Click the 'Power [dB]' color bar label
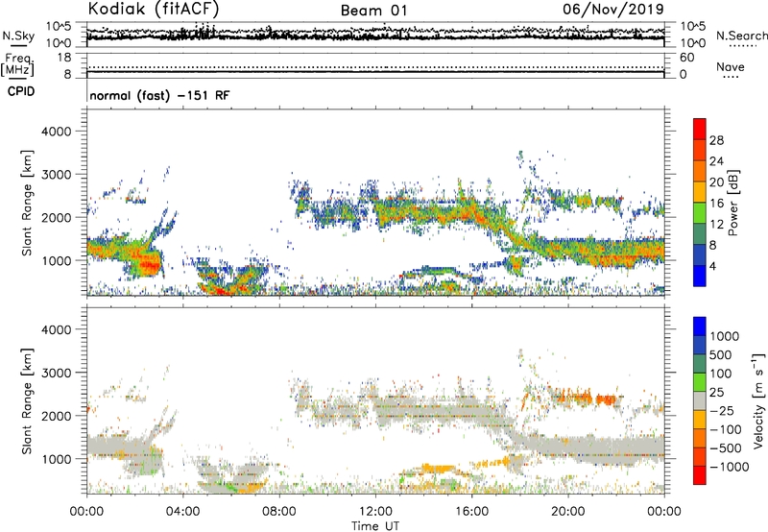Image resolution: width=768 pixels, height=532 pixels. point(733,203)
